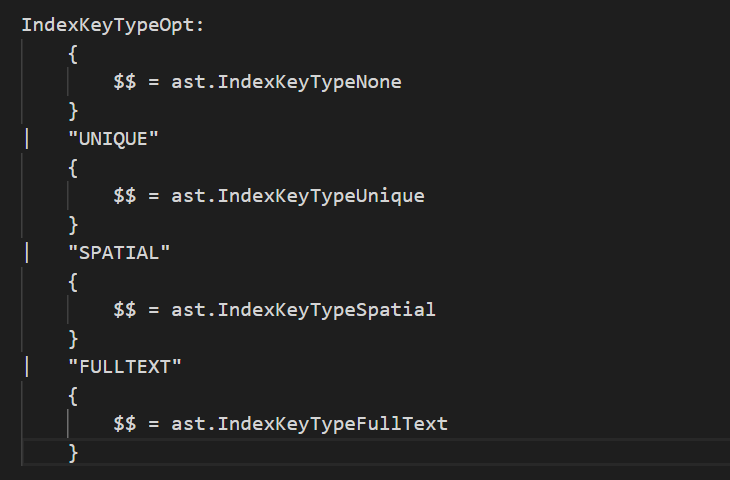Click the closing brace on the last line
Screen dimensions: 730x480
(73, 453)
